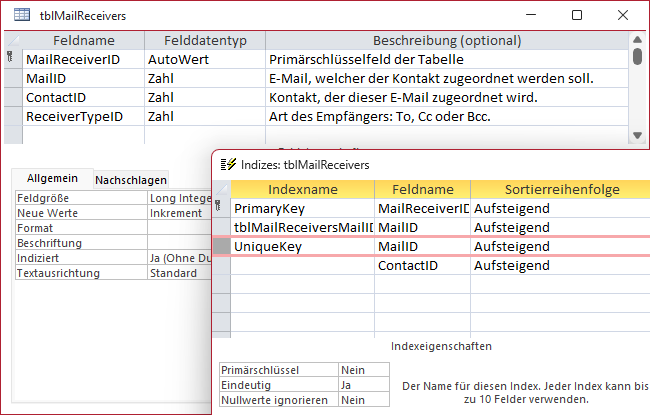Click description 'Art des Empfängers: To, Cc oder Bcc.'

[447, 117]
